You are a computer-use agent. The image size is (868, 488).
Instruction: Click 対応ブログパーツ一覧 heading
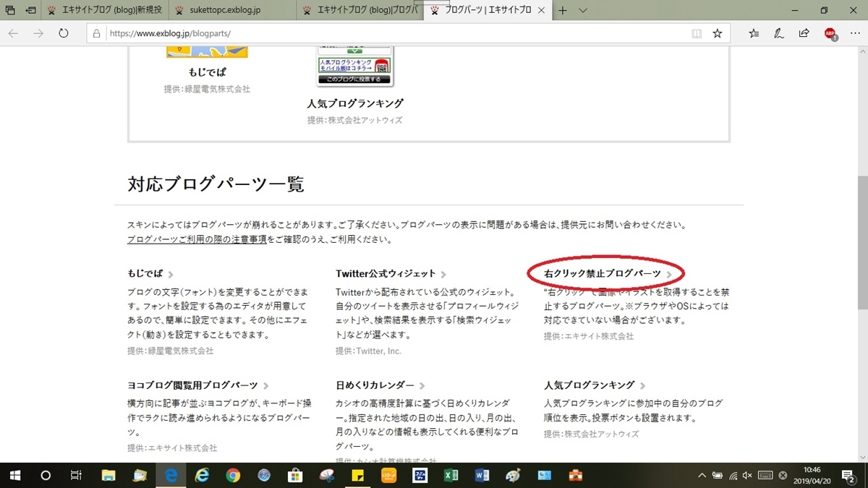point(216,184)
